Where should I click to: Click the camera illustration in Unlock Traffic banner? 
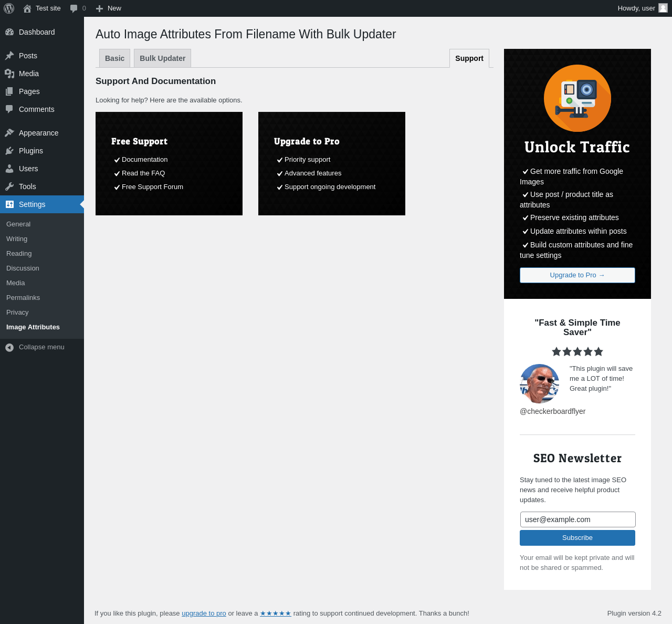pyautogui.click(x=577, y=98)
